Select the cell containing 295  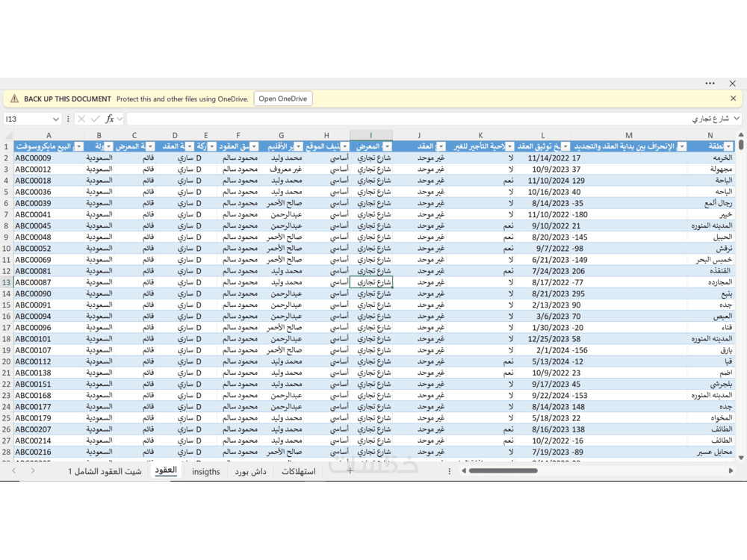tap(629, 293)
